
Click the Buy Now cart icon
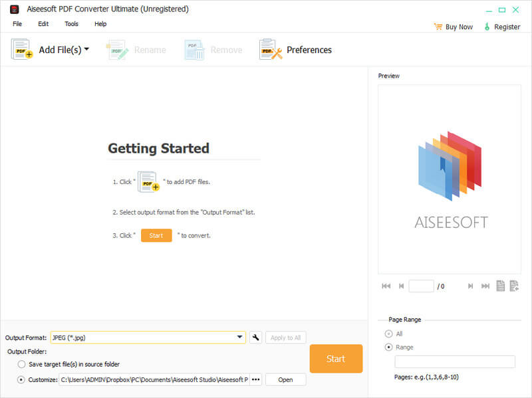(x=438, y=27)
